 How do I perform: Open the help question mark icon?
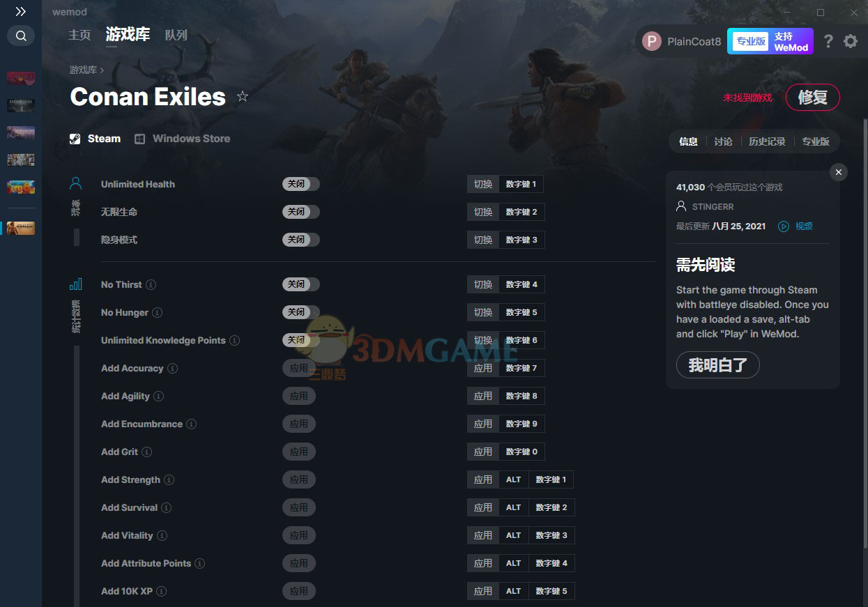(x=828, y=41)
